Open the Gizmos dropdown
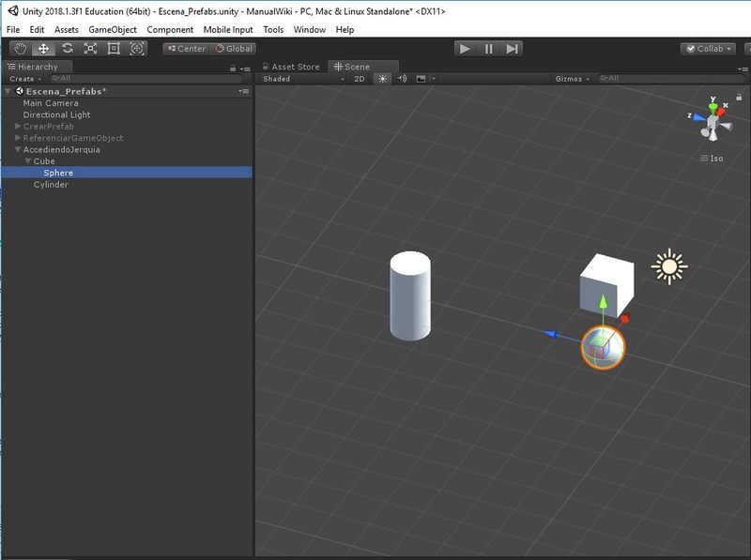The width and height of the screenshot is (751, 560). click(572, 79)
